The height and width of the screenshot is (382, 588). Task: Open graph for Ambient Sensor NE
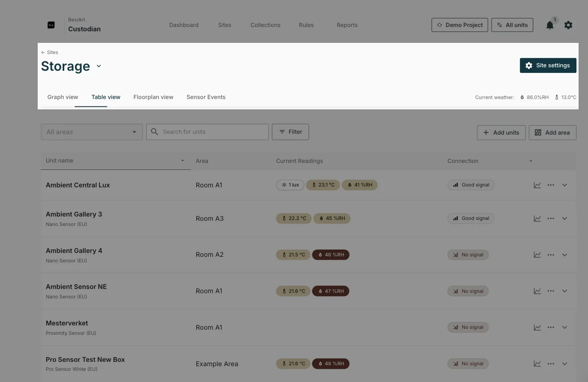coord(537,291)
